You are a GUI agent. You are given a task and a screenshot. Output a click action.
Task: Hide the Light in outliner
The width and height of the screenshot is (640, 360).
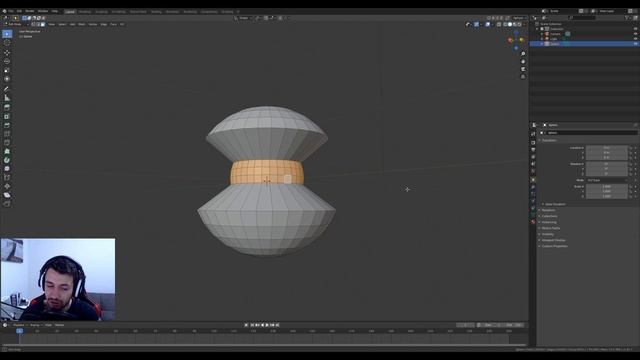[636, 39]
